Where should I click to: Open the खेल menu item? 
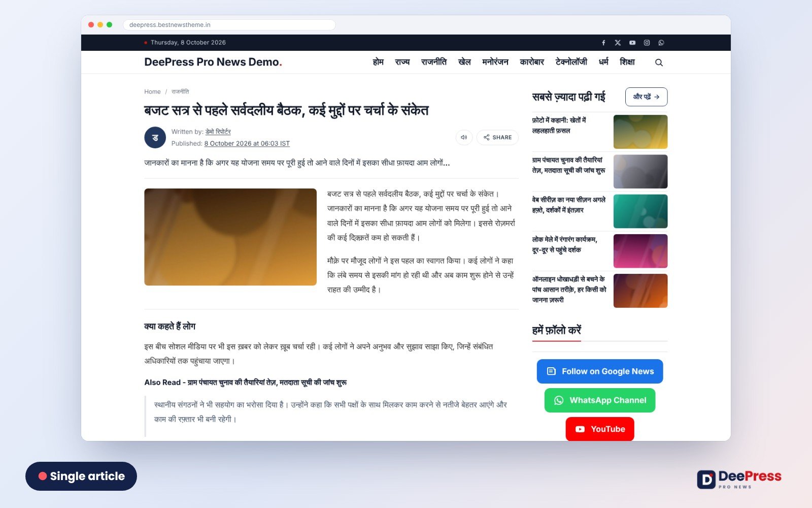tap(464, 62)
